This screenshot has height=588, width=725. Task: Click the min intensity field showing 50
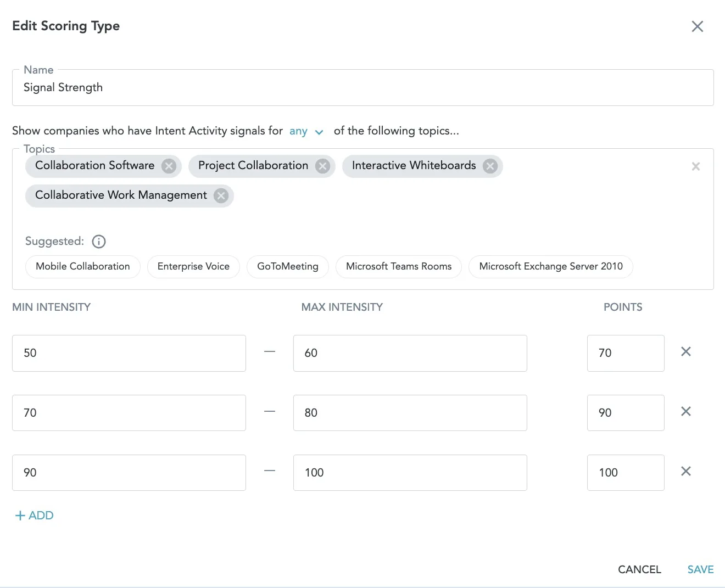[129, 353]
